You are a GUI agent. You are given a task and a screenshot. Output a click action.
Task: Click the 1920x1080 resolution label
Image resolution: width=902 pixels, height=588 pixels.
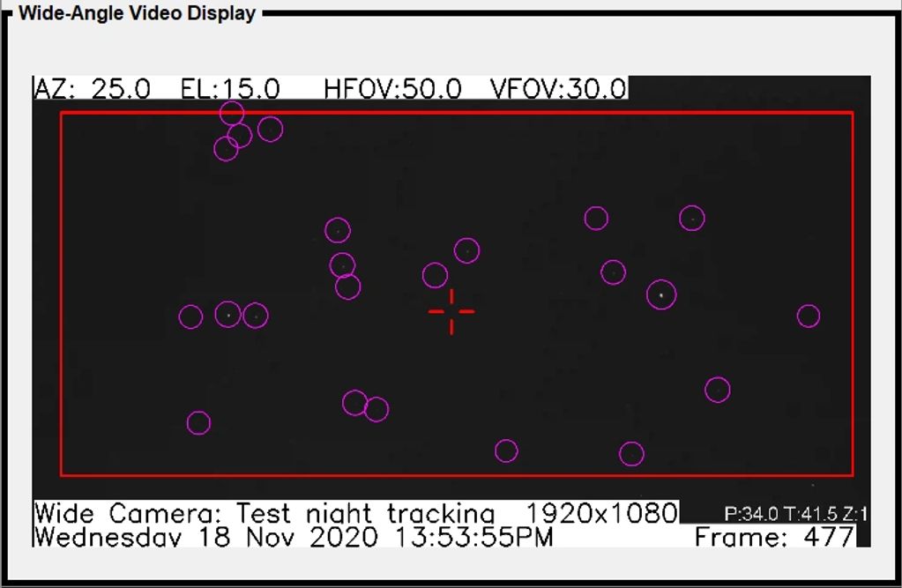point(601,513)
